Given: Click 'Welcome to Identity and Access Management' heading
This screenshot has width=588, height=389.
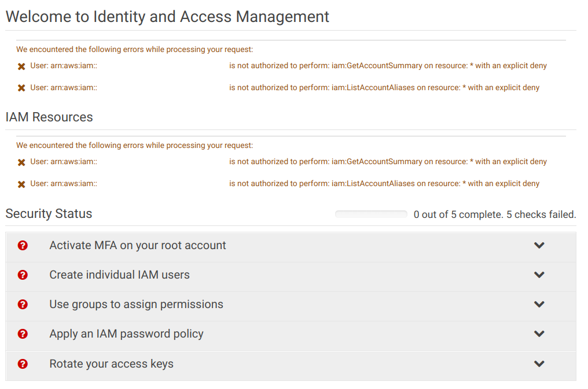Looking at the screenshot, I should 167,17.
